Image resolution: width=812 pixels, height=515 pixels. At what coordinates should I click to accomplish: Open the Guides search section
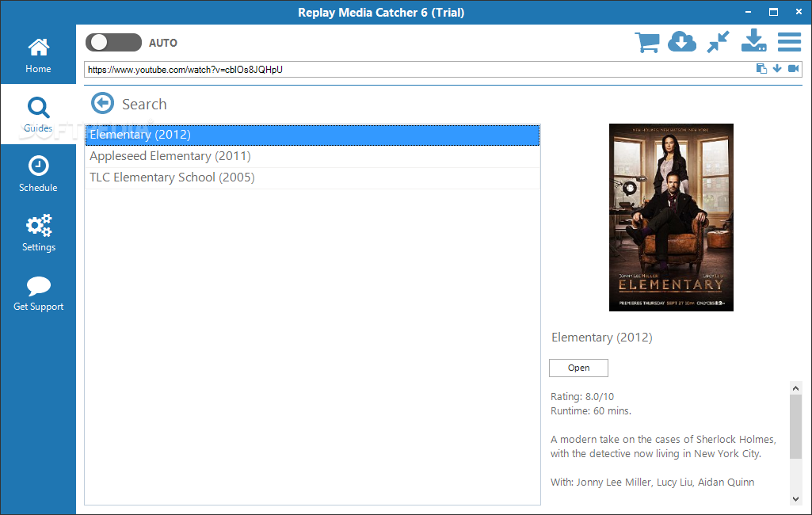click(38, 115)
